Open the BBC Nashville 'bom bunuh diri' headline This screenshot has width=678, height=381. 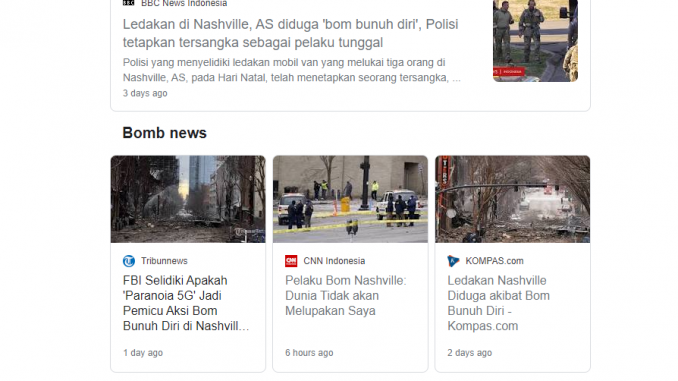[x=291, y=33]
